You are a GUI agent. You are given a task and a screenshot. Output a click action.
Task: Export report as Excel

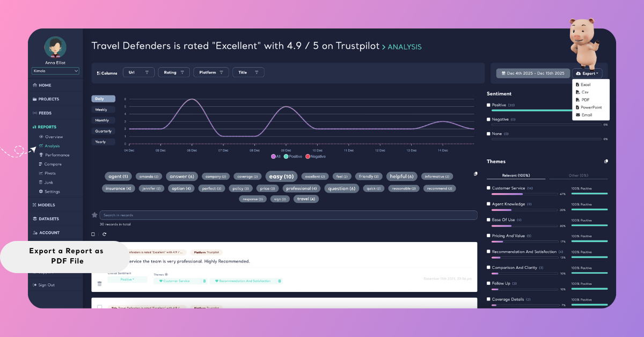click(583, 85)
